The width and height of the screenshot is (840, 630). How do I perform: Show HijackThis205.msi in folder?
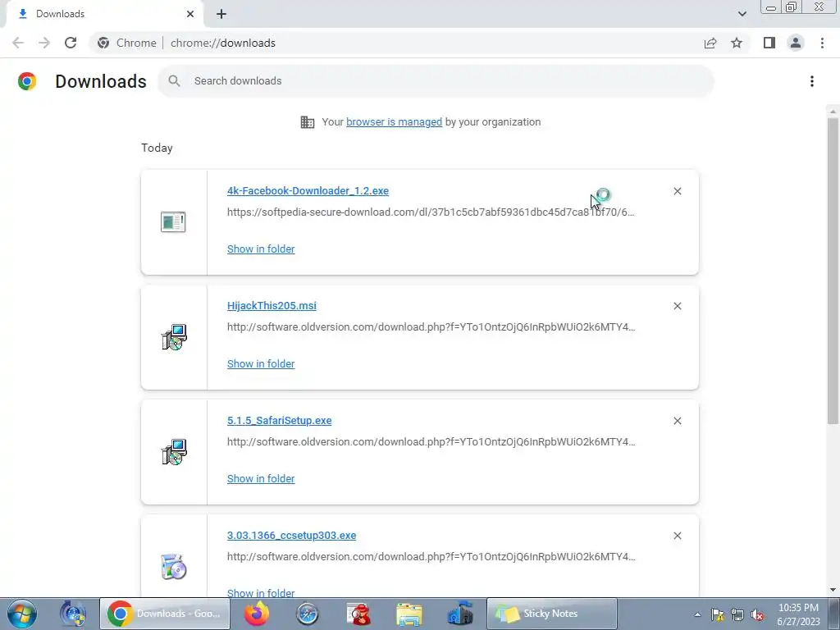pos(261,363)
